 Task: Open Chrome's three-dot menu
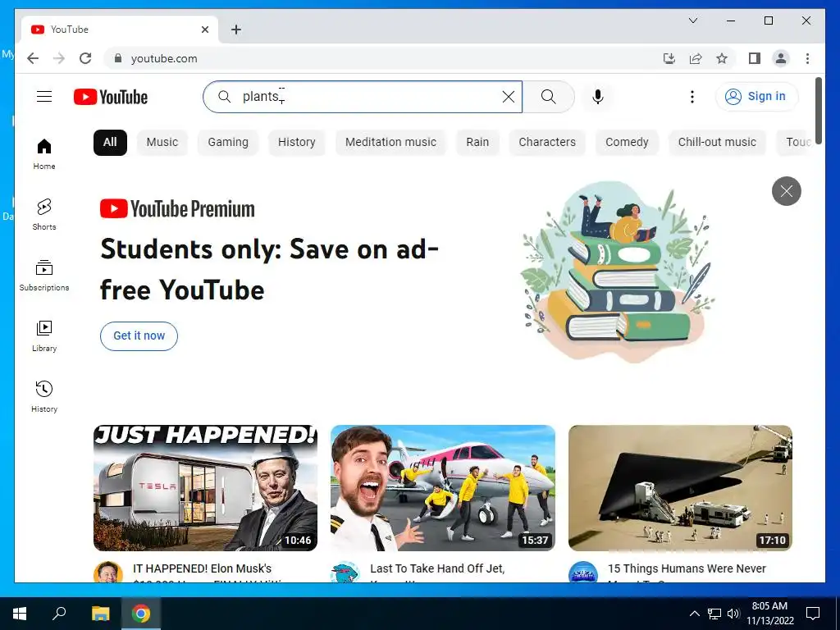(807, 58)
